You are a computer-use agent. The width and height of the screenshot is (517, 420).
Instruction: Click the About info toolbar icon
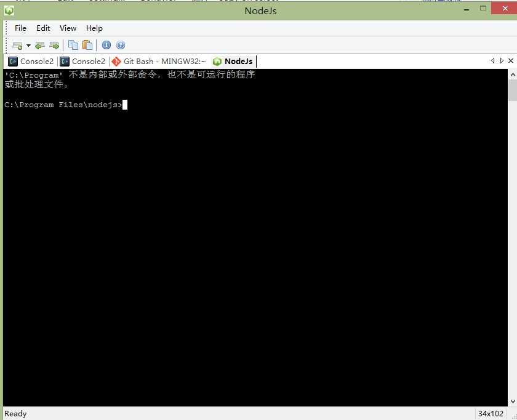[106, 45]
